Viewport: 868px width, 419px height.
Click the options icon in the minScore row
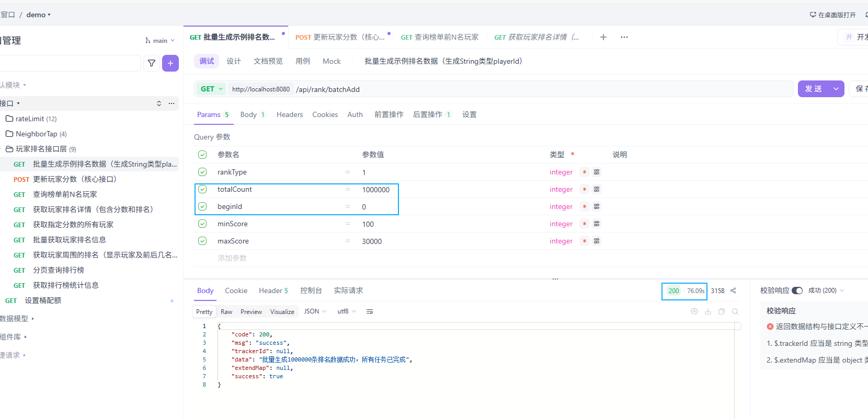point(597,224)
